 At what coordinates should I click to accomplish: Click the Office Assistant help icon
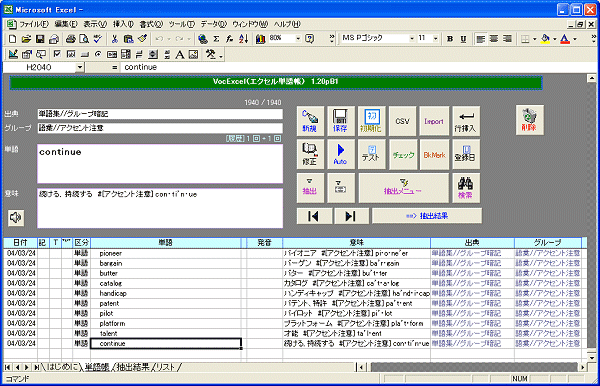pos(310,39)
